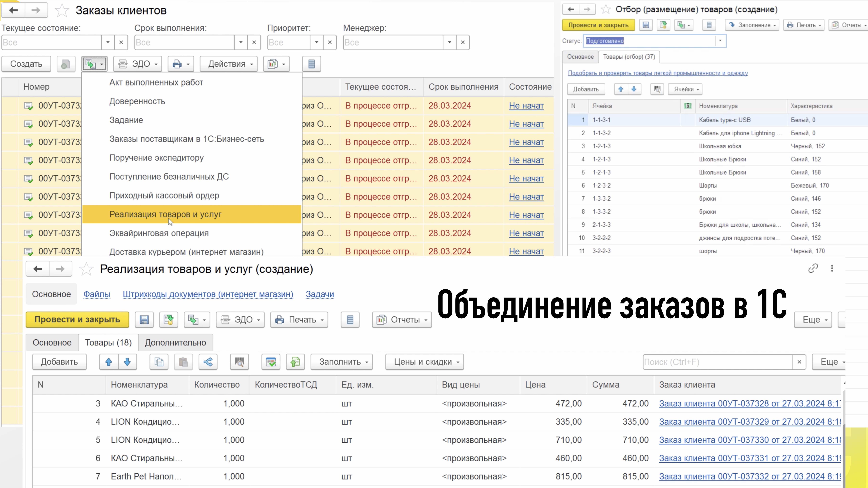Select 'Реализация товаров и услуг' menu entry

[x=192, y=214]
